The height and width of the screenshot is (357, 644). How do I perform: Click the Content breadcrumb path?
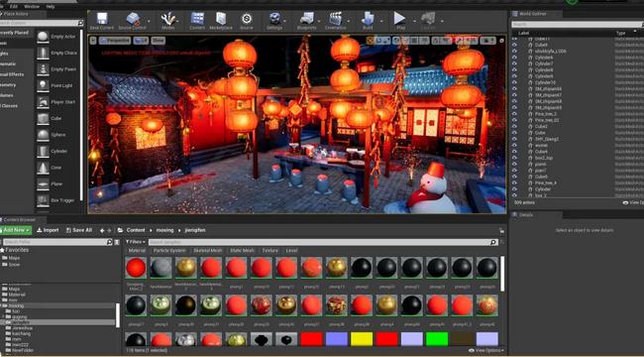(136, 230)
